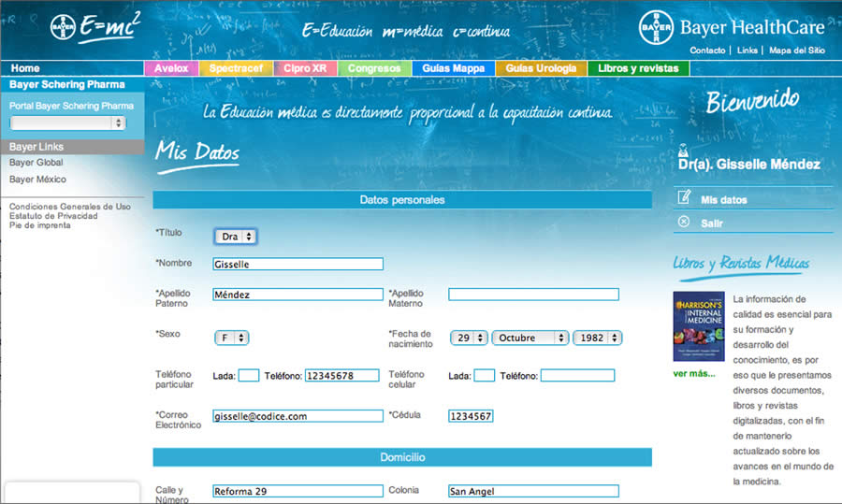The height and width of the screenshot is (504, 842).
Task: Click the Apellido Paterno field with Méndez
Action: [298, 295]
